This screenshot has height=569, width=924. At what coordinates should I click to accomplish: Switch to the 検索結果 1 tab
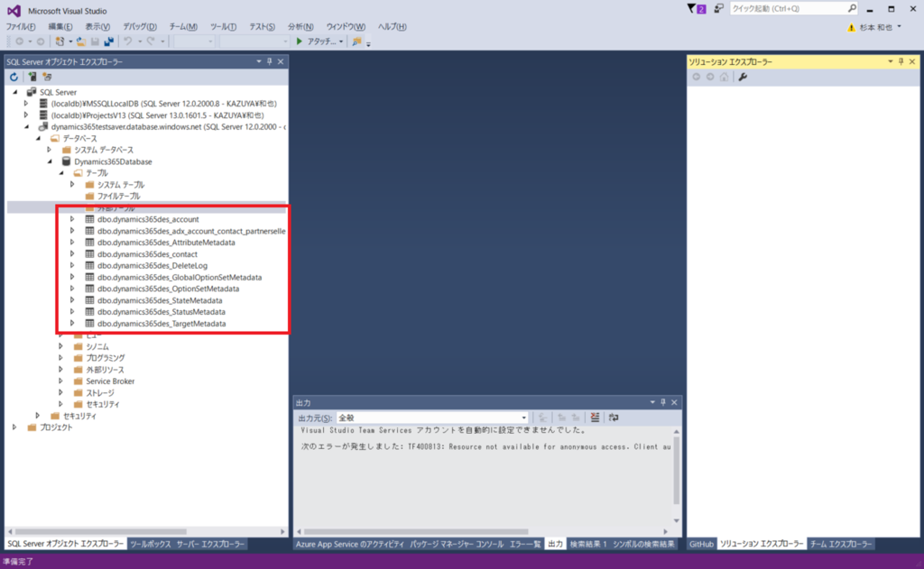588,545
